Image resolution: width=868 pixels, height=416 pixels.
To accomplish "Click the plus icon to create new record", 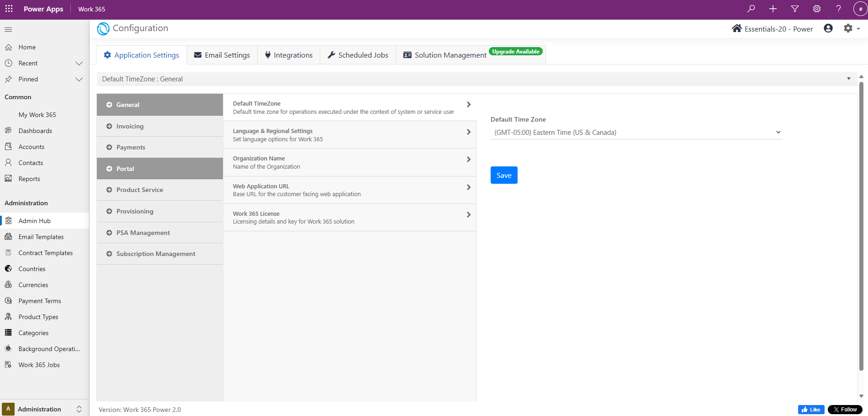I will click(773, 9).
